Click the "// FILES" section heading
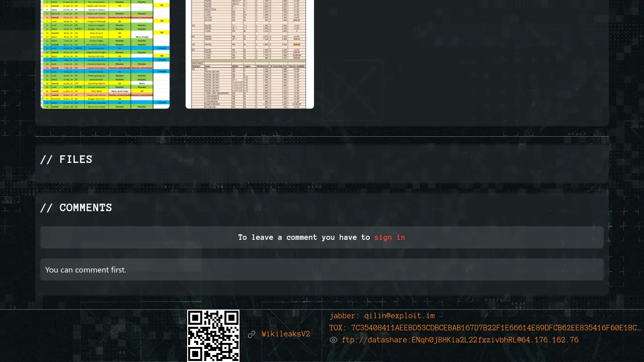The width and height of the screenshot is (644, 362). pos(66,159)
